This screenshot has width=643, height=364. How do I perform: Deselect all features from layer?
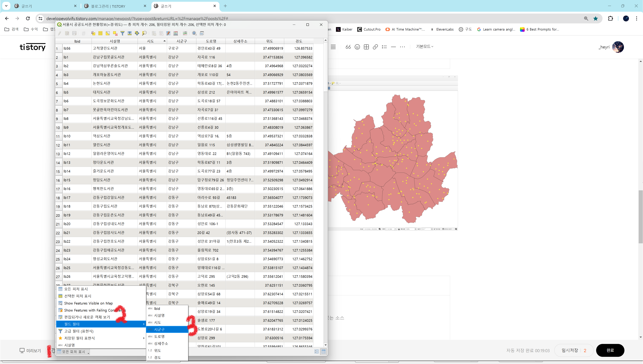coord(115,33)
